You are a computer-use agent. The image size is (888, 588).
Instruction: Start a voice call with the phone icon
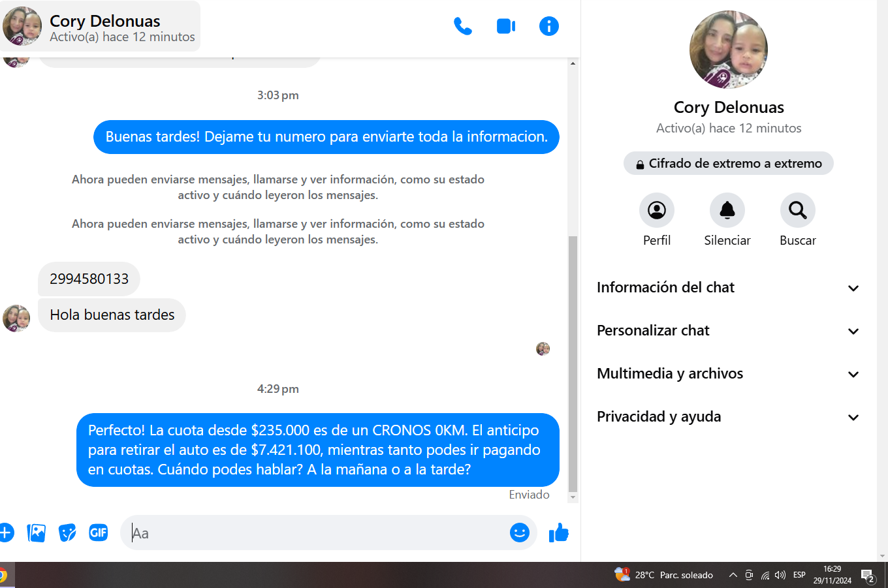point(462,26)
